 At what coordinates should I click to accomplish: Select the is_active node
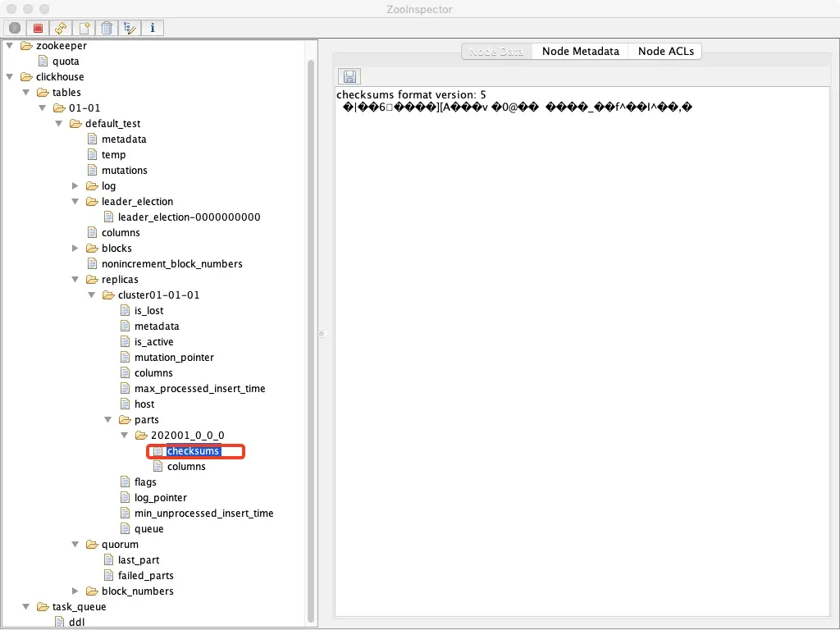click(x=153, y=342)
